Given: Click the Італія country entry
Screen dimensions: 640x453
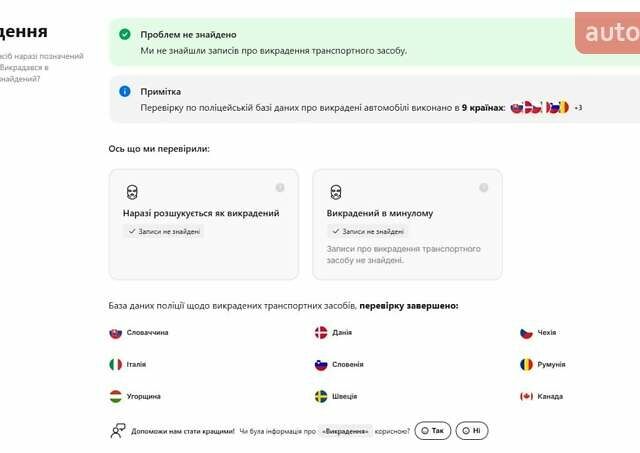Looking at the screenshot, I should pos(136,365).
